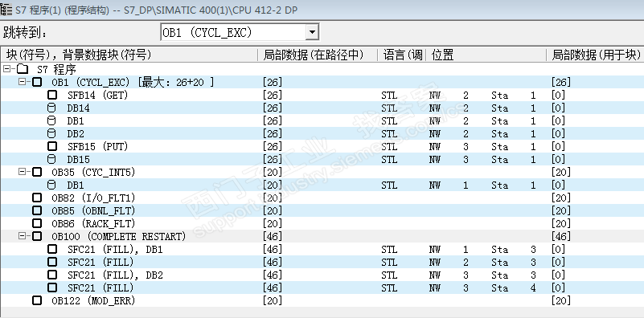The image size is (644, 318).
Task: Click the block icon of SFC21 (FILL), DB1
Action: coord(52,249)
